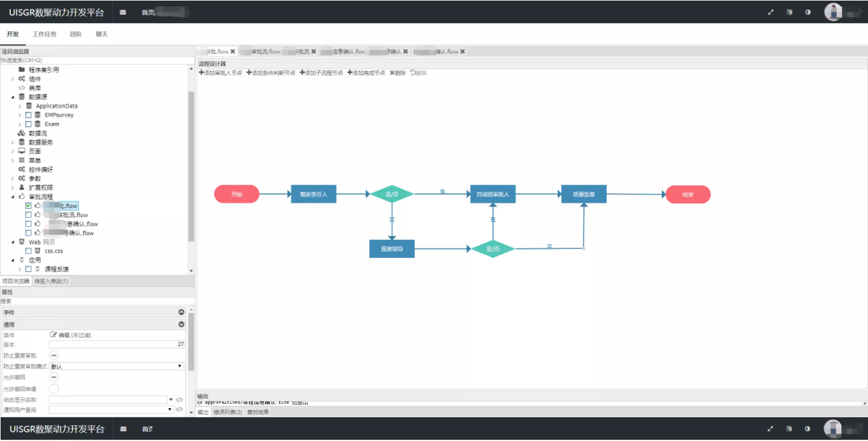The image size is (868, 441).
Task: Click 添加完成节点 in designer toolbar
Action: (x=366, y=72)
